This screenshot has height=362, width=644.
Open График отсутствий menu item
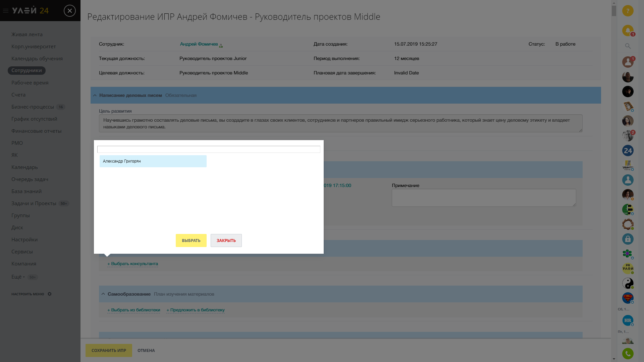click(x=34, y=119)
